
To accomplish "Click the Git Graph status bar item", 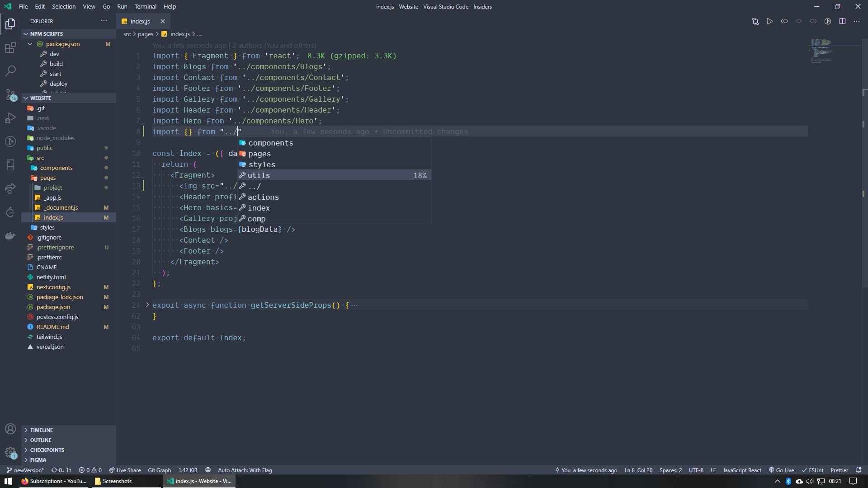I will (159, 470).
